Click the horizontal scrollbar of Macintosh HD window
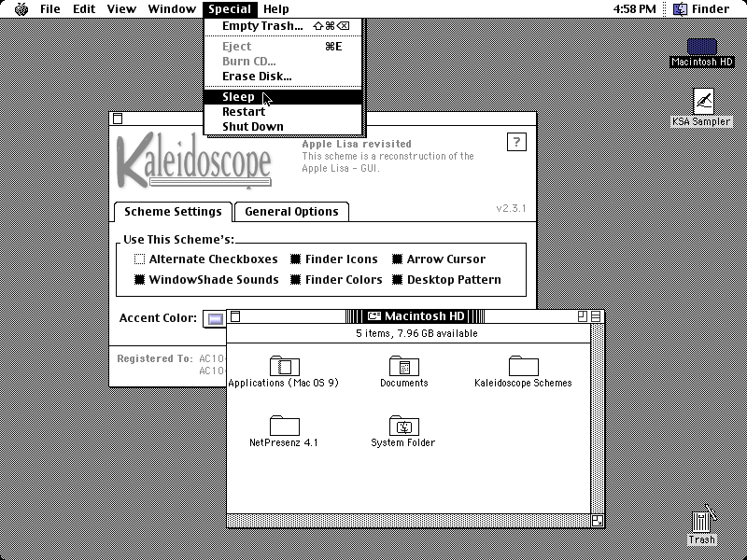Image resolution: width=747 pixels, height=560 pixels. (409, 521)
